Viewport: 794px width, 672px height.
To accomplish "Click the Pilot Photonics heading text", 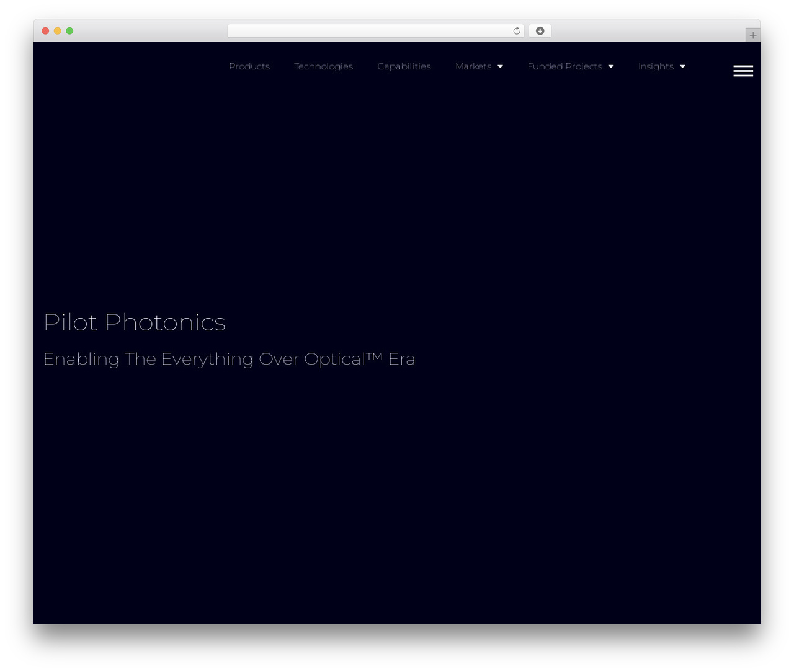I will [134, 322].
